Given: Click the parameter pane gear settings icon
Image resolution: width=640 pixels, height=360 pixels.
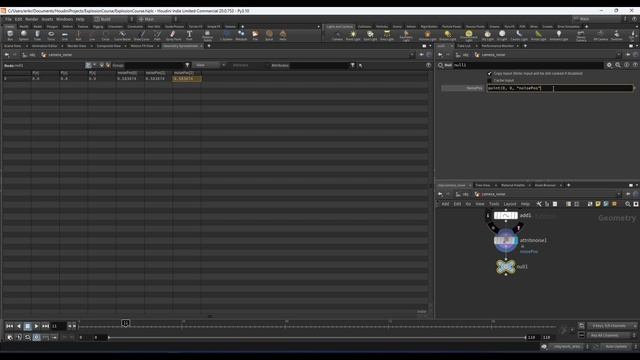Looking at the screenshot, I should pyautogui.click(x=609, y=65).
